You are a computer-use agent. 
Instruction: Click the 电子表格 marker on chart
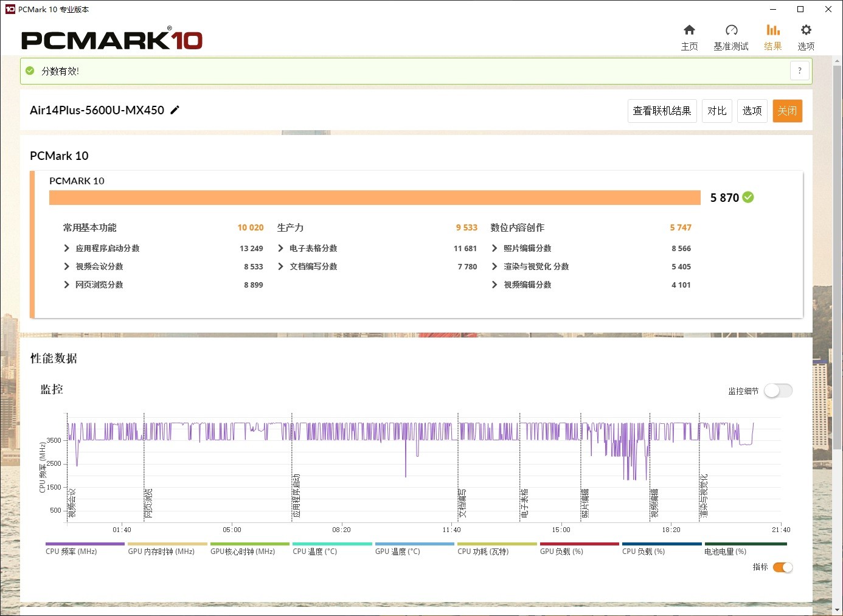click(x=524, y=503)
